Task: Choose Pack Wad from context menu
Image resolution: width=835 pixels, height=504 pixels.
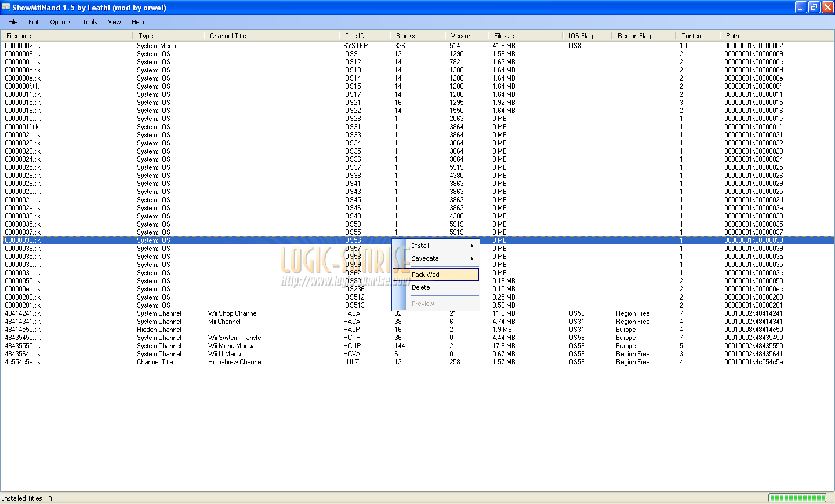Action: pyautogui.click(x=436, y=275)
